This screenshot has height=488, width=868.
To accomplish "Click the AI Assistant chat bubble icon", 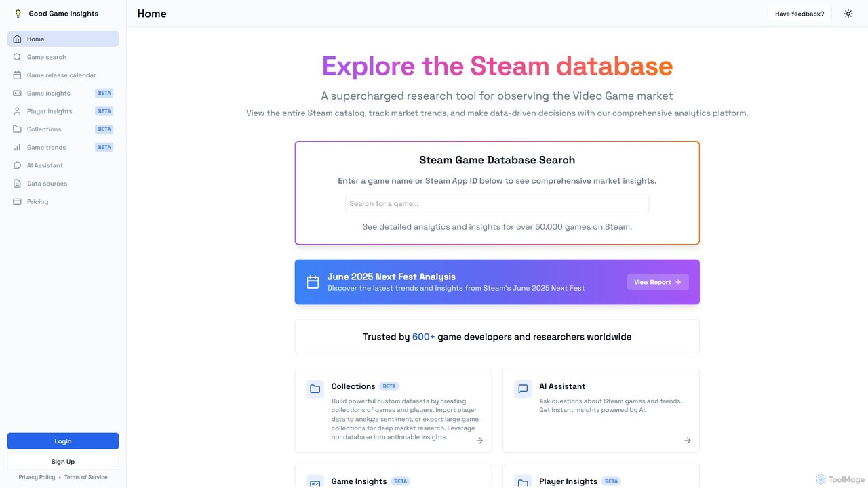I will [x=18, y=165].
